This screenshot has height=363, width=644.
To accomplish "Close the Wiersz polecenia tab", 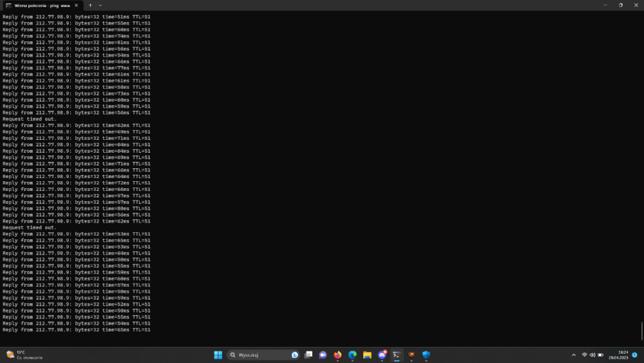I will pyautogui.click(x=76, y=5).
